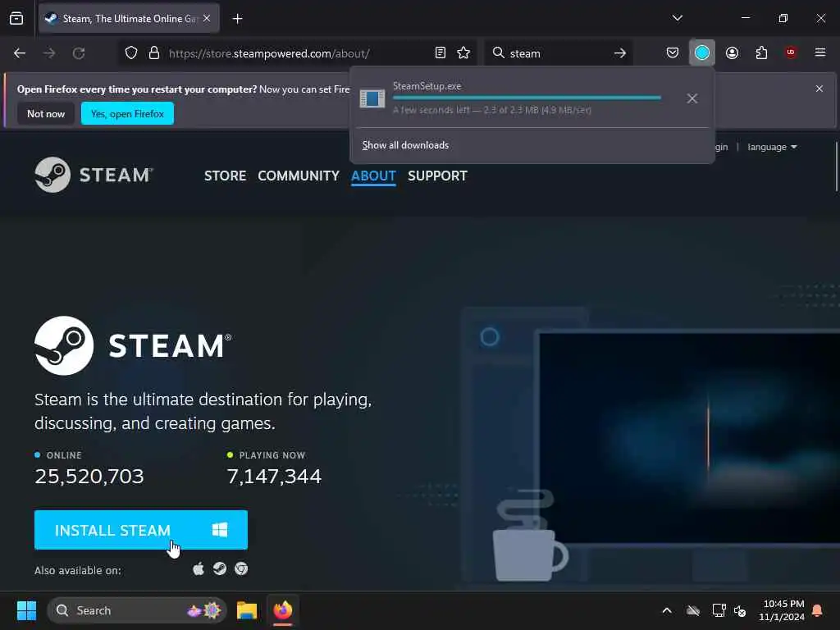Click the Firefox View icon

(16, 18)
